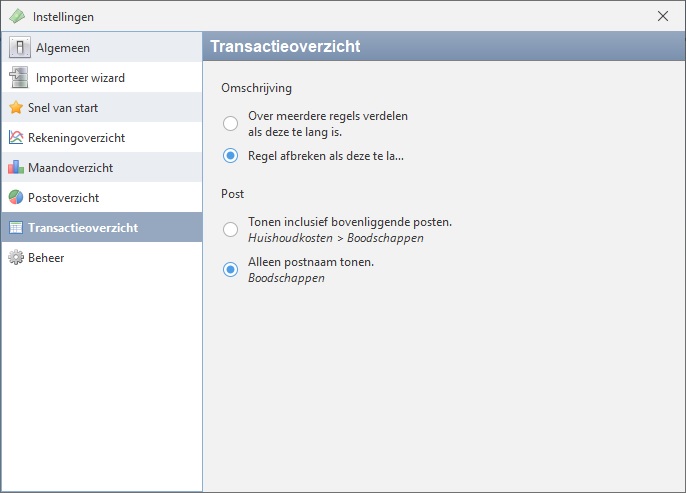Click the 'Huishoudkosten > Boodschappen' example text
Image resolution: width=686 pixels, height=493 pixels.
click(x=336, y=238)
